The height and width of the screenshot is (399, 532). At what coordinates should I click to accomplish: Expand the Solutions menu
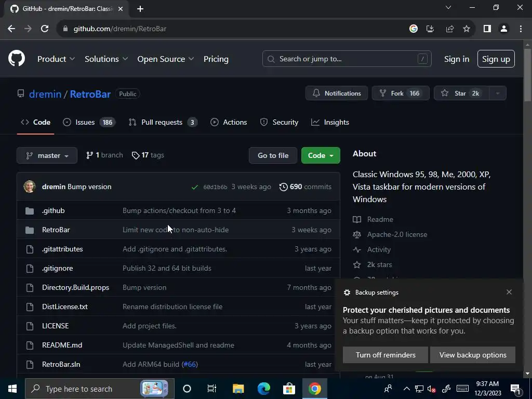(106, 59)
